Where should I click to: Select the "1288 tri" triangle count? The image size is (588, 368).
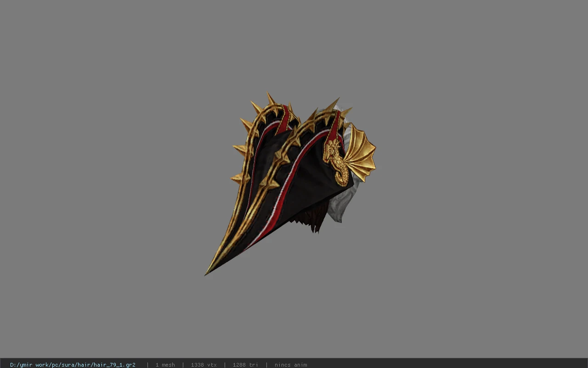245,365
